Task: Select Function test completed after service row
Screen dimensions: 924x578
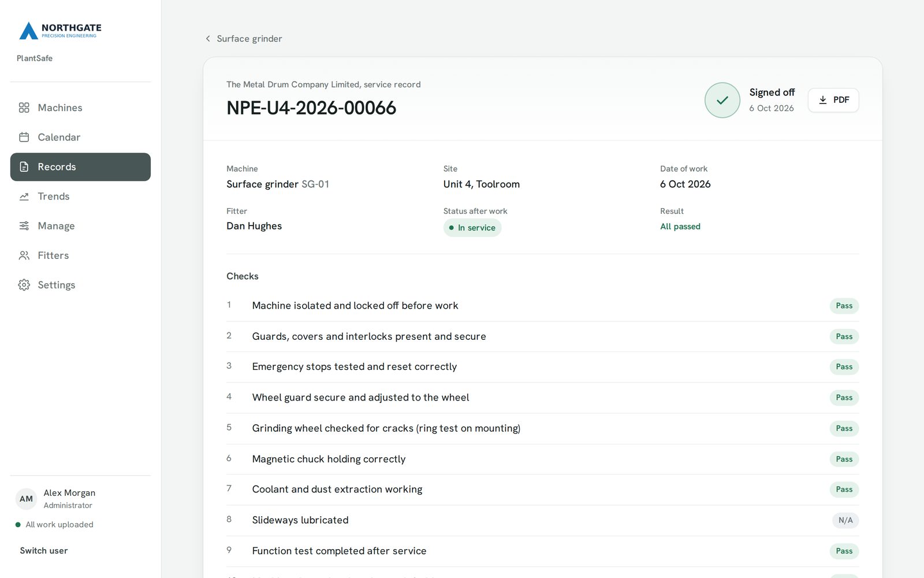Action: pyautogui.click(x=542, y=551)
